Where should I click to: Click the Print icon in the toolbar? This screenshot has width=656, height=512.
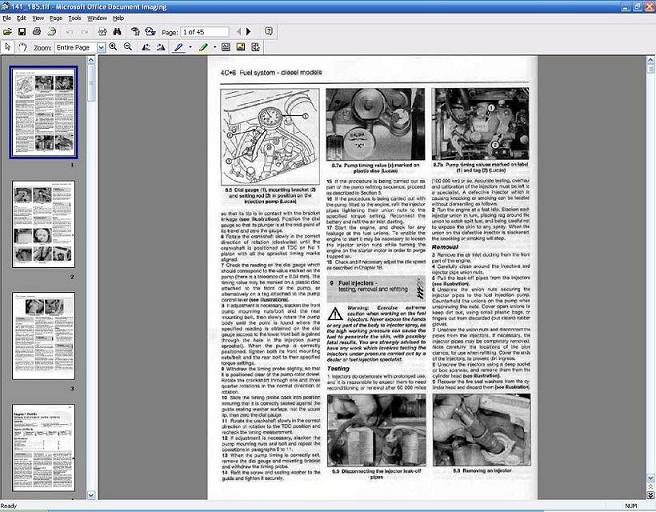(36, 32)
